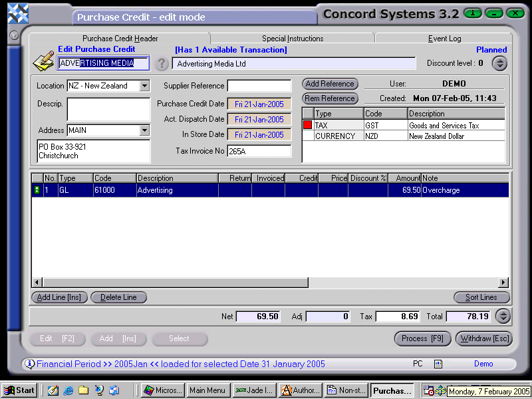Click the Discount level spinner arrows
This screenshot has width=532, height=399.
pyautogui.click(x=499, y=63)
